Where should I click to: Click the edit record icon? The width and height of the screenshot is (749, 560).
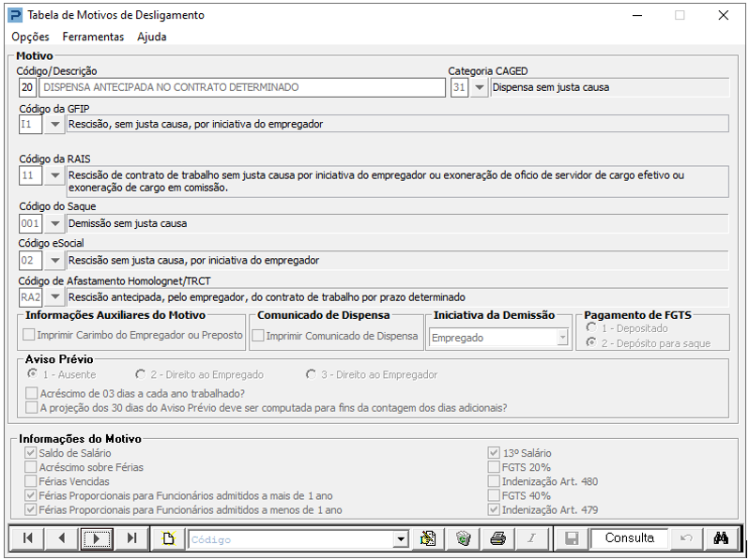428,538
